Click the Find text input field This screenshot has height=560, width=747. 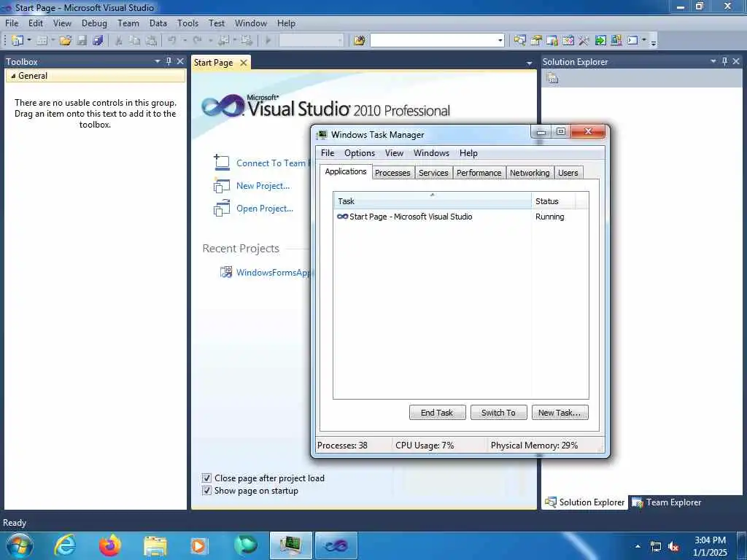(x=433, y=41)
